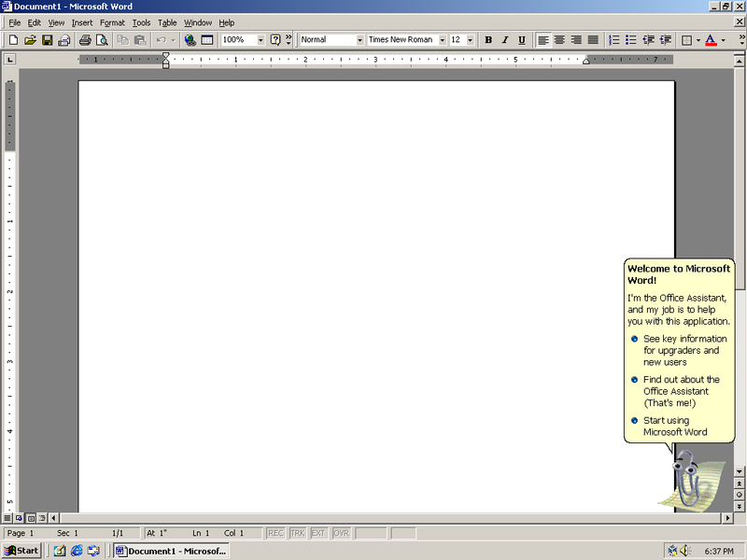Click the first-line indent marker on ruler
Screen dimensions: 747x560
[x=166, y=56]
